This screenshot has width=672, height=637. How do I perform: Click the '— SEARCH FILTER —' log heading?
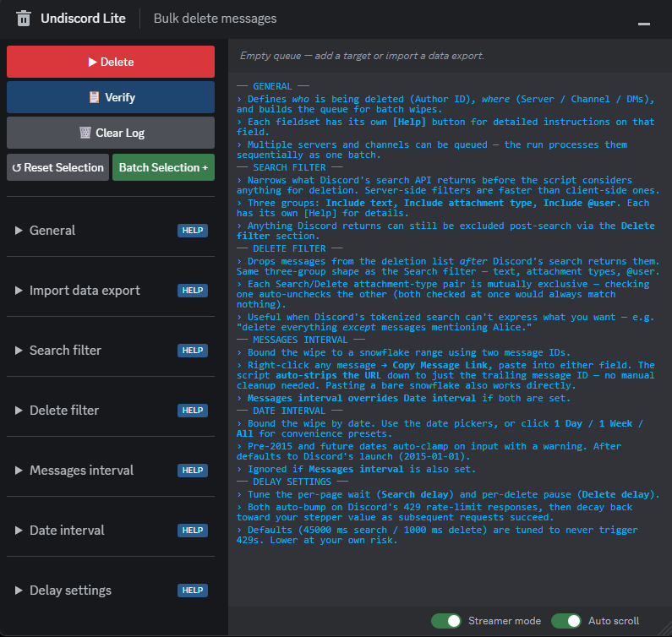[289, 167]
